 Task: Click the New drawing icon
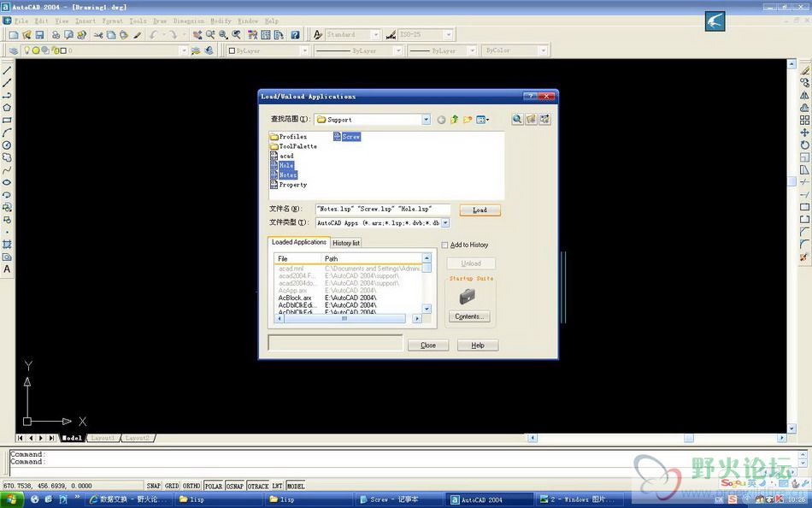tap(14, 35)
